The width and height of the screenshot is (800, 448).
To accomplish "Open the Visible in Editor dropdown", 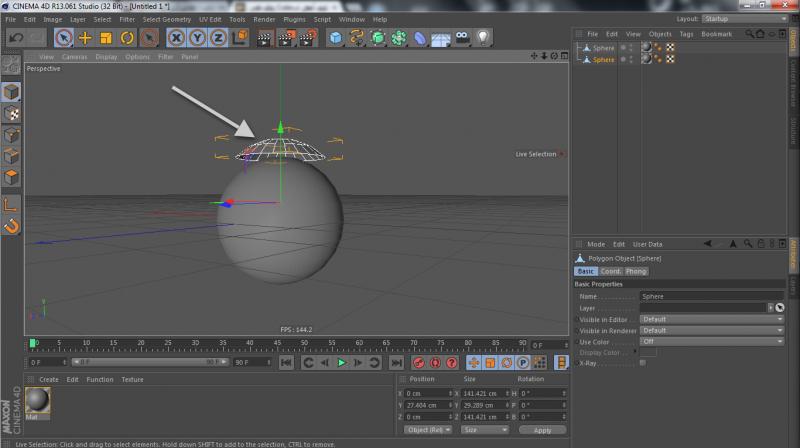I will tap(712, 319).
